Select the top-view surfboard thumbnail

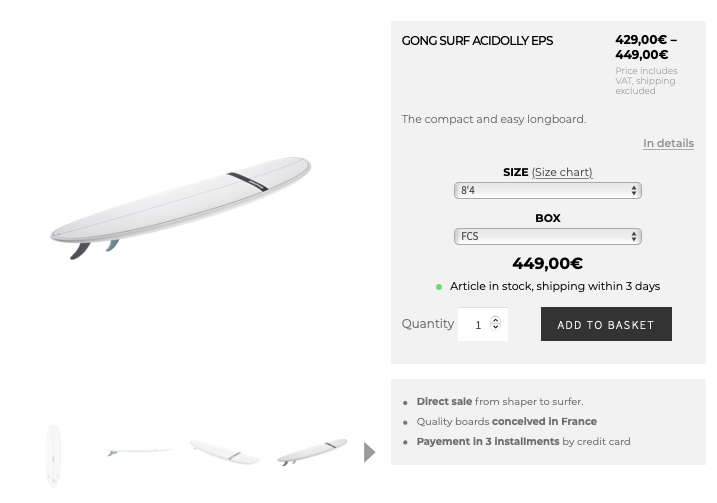54,455
